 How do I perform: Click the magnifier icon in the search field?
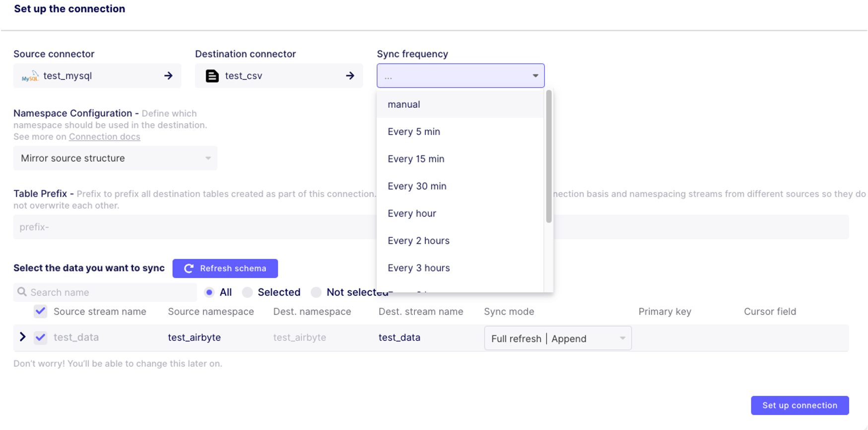22,292
